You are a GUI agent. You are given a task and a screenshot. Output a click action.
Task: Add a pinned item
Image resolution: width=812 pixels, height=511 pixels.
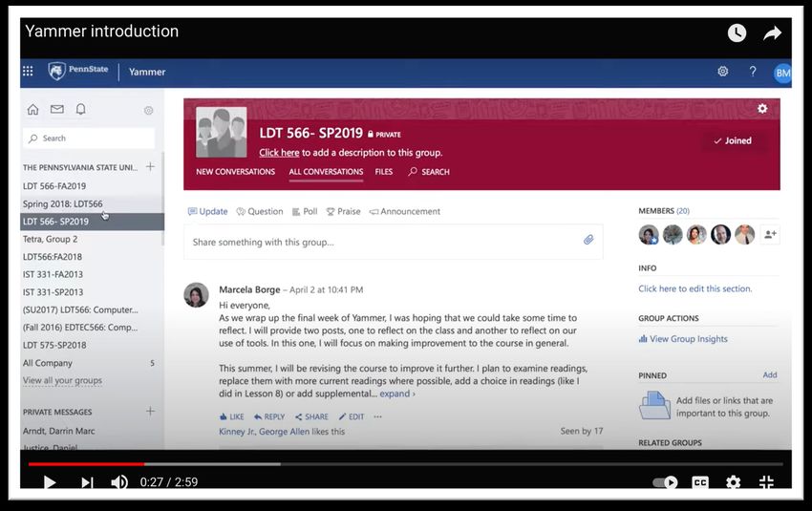click(770, 374)
